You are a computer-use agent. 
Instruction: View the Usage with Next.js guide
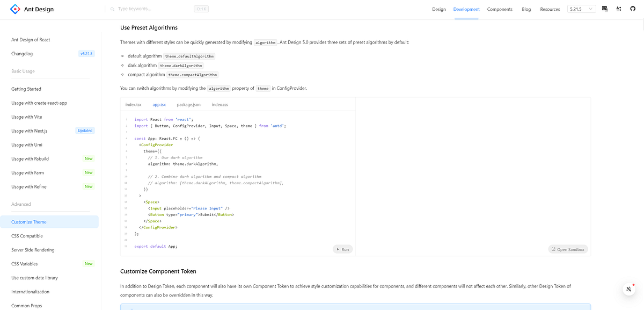pyautogui.click(x=29, y=131)
